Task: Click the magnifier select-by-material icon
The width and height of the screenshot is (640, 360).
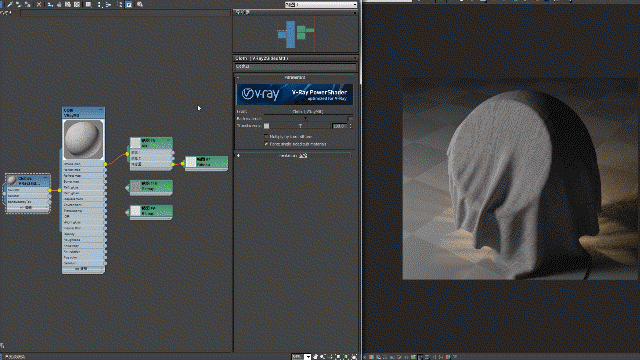Action: [140, 4]
